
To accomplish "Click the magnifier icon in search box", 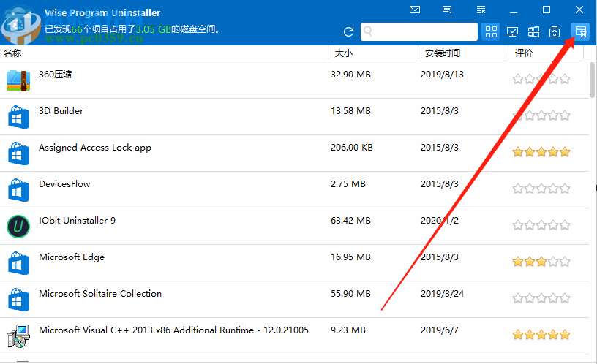I will (368, 31).
